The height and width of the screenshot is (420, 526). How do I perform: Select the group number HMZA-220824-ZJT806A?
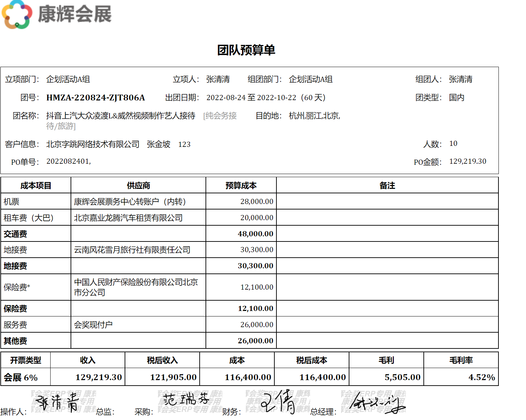pos(95,98)
